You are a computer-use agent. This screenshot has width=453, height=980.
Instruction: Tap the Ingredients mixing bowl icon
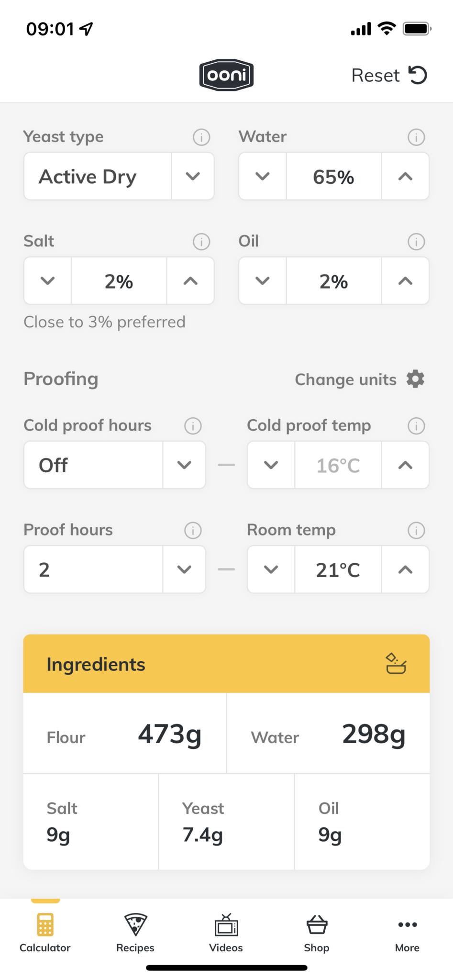click(x=396, y=664)
